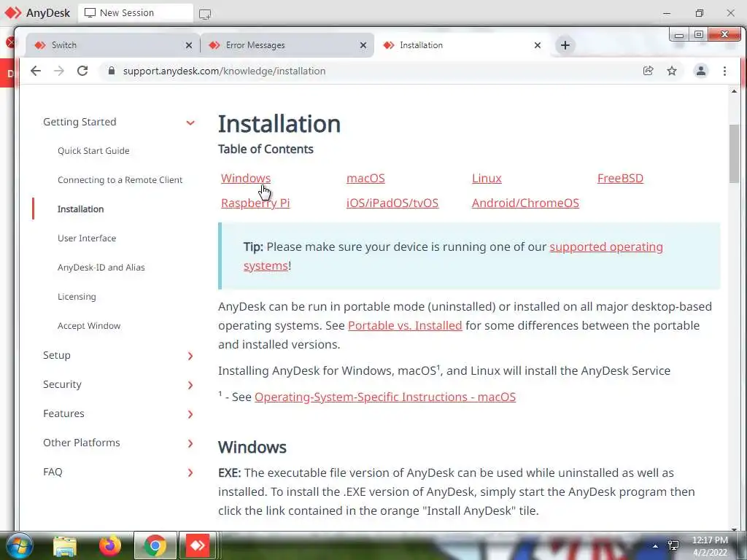Open Connecting to a Remote Client
Screen dimensions: 747x560
coord(120,180)
